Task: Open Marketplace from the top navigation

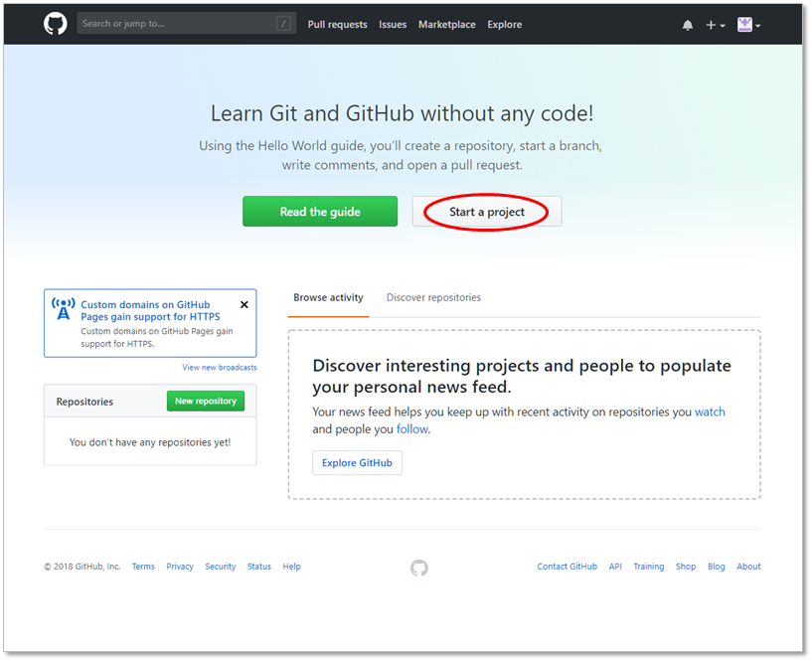Action: [x=446, y=24]
